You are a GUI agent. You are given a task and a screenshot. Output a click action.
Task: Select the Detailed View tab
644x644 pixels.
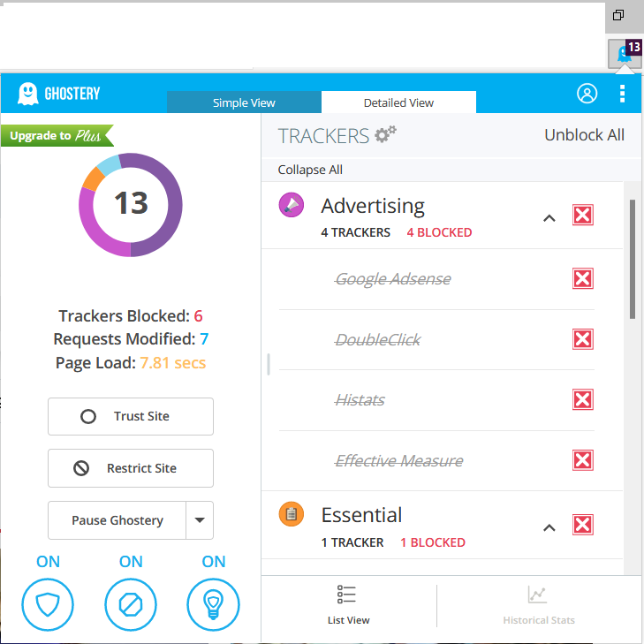point(398,102)
